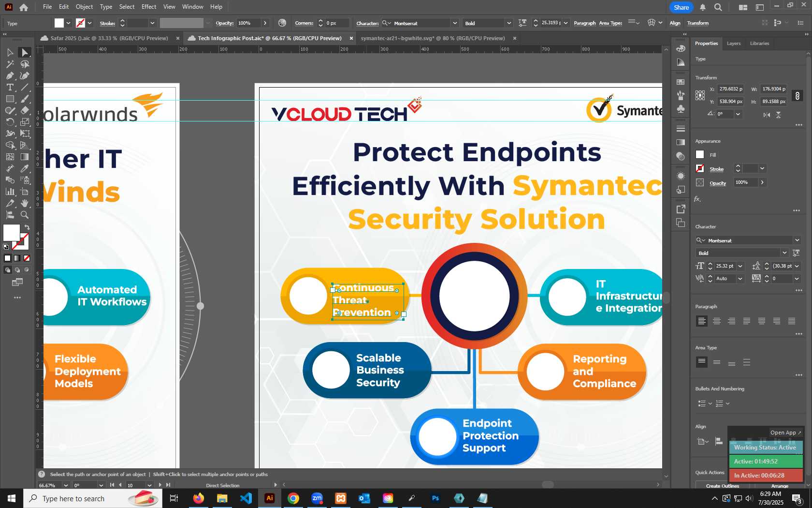Open the Brushes panel icon
The height and width of the screenshot is (508, 812).
pyautogui.click(x=681, y=95)
